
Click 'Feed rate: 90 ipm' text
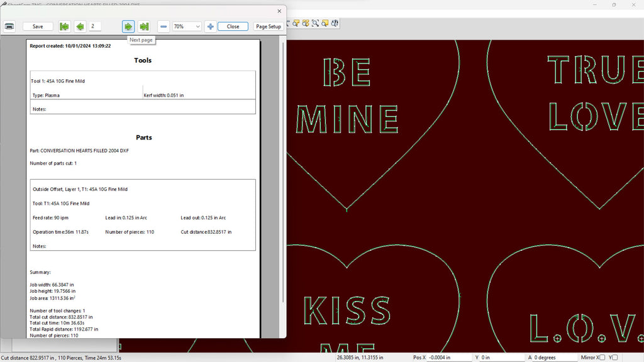point(50,218)
